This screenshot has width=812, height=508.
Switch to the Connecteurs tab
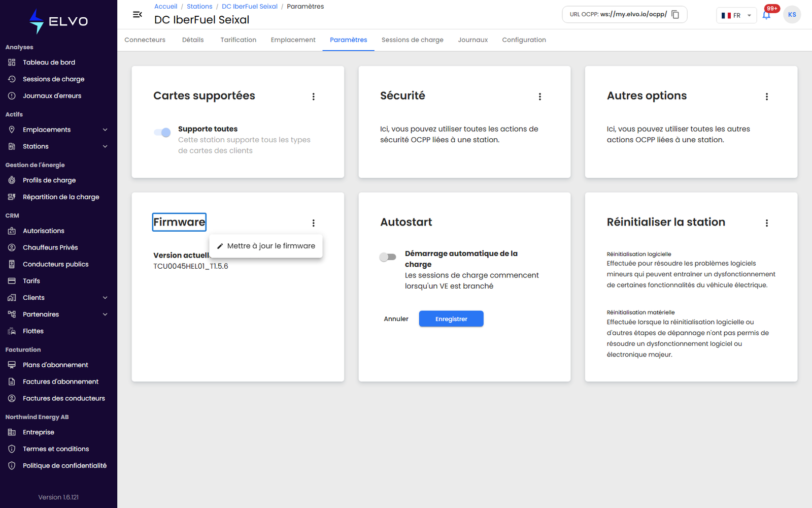[x=145, y=40]
